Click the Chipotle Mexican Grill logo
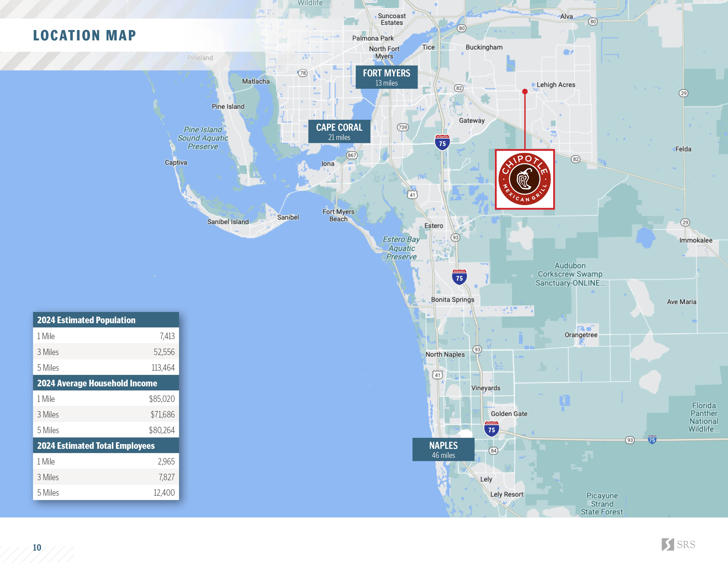Image resolution: width=728 pixels, height=563 pixels. (525, 179)
